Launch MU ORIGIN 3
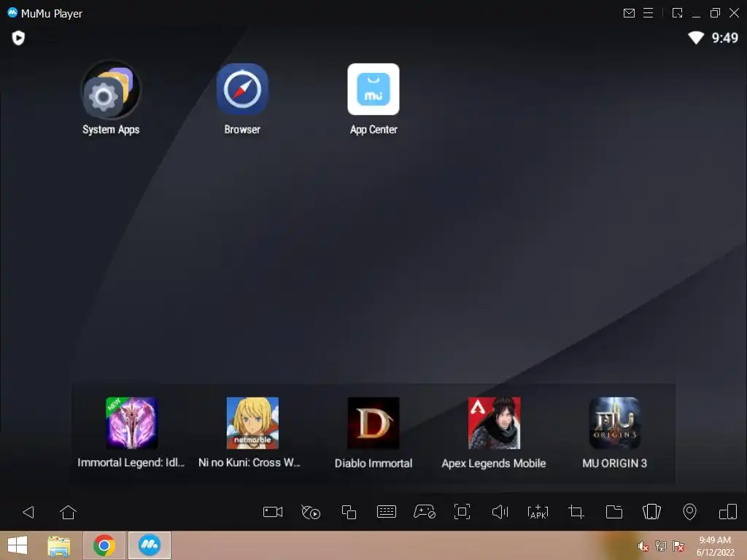Image resolution: width=747 pixels, height=560 pixels. (614, 423)
